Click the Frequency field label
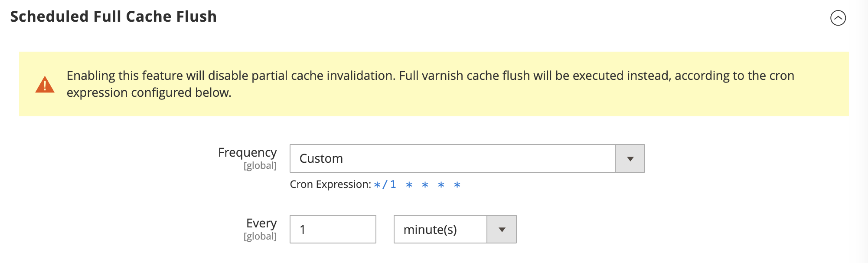 click(x=247, y=152)
